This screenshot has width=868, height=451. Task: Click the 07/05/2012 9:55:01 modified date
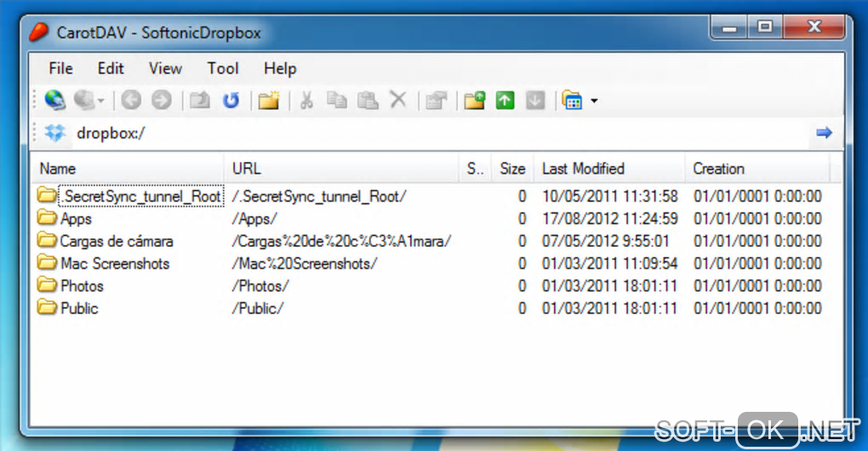[606, 242]
